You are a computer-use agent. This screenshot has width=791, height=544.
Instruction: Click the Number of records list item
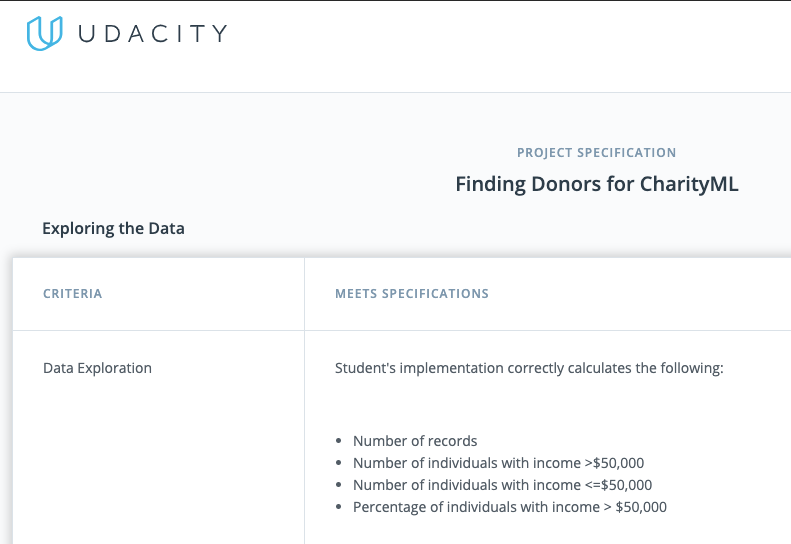click(x=415, y=441)
